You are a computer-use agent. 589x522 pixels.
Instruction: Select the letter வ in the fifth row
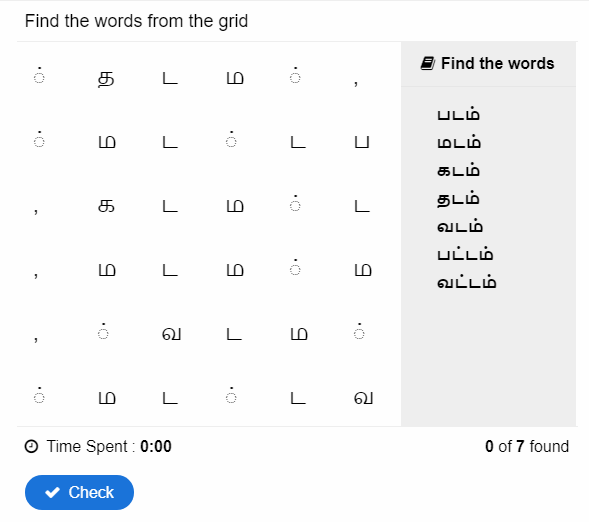click(x=171, y=334)
